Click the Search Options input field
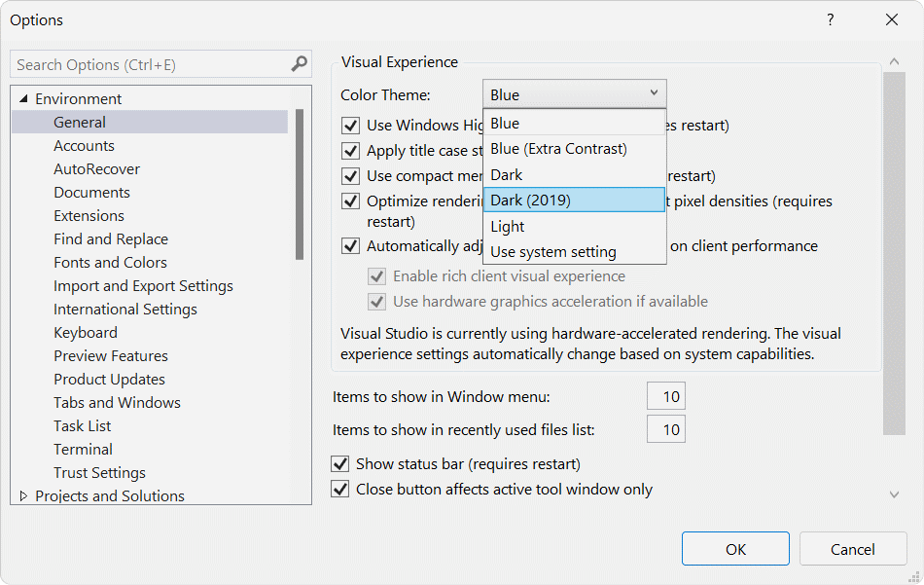The image size is (924, 585). pos(151,64)
